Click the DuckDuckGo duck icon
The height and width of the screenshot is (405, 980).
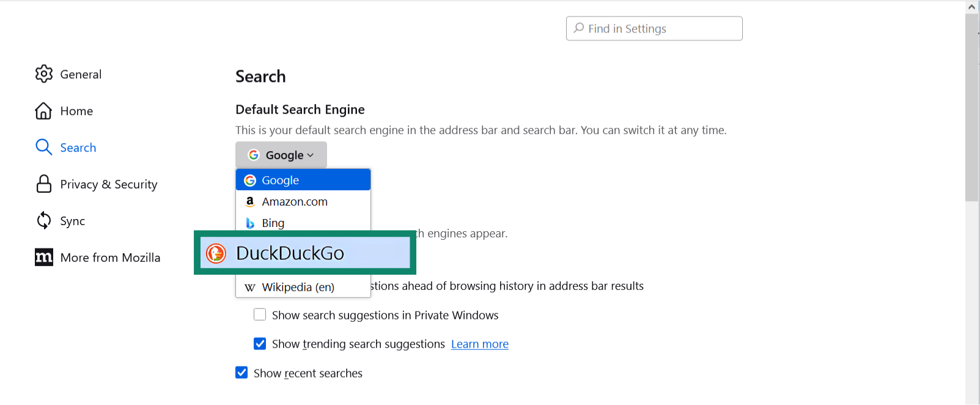click(x=216, y=253)
